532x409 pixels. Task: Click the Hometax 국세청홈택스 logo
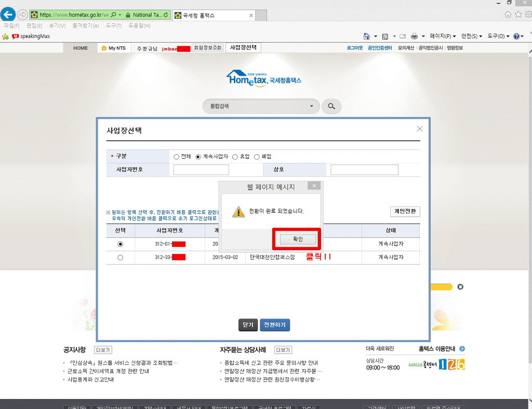coord(264,78)
